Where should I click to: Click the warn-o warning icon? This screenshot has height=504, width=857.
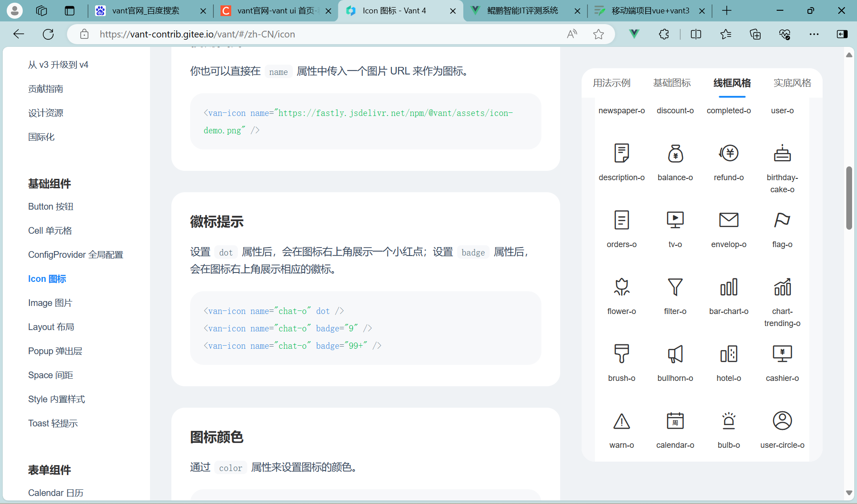point(621,421)
